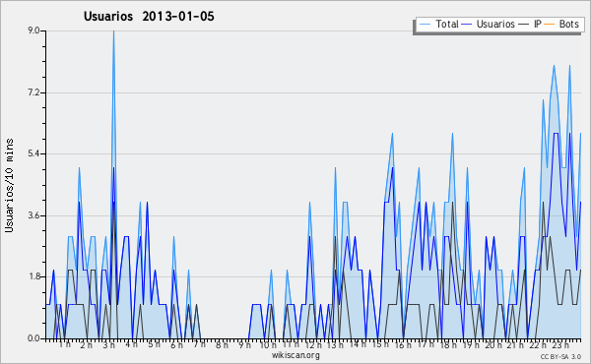The image size is (591, 364).
Task: Click the light blue Total legend line
Action: point(425,25)
